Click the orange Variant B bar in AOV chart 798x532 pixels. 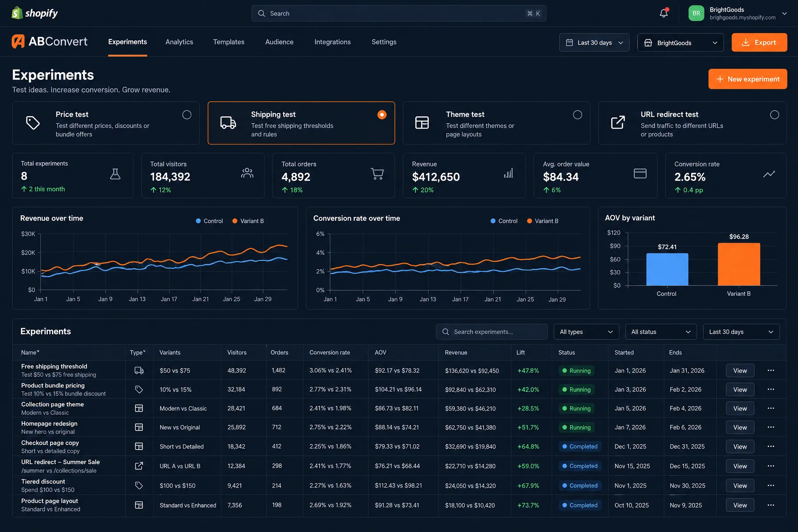(x=739, y=264)
